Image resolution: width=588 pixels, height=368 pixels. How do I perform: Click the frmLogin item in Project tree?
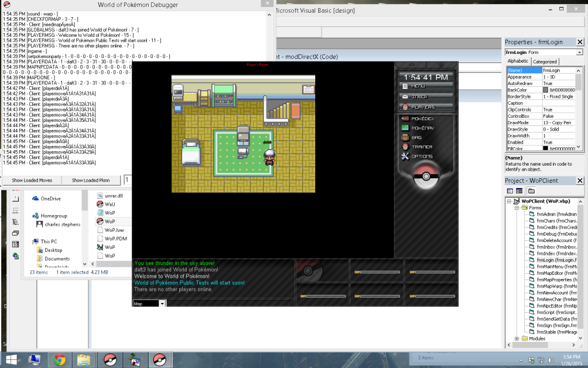[x=553, y=260]
